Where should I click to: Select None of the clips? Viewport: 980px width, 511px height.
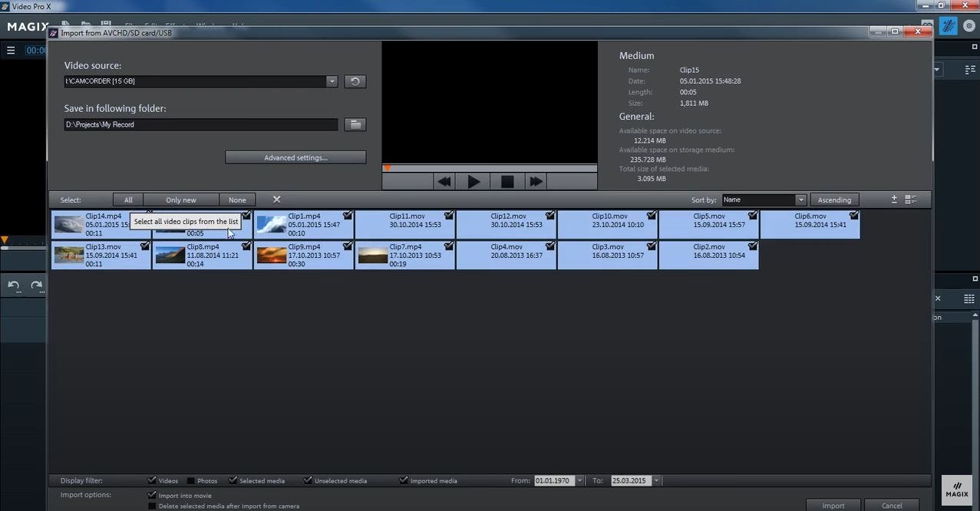pyautogui.click(x=237, y=199)
